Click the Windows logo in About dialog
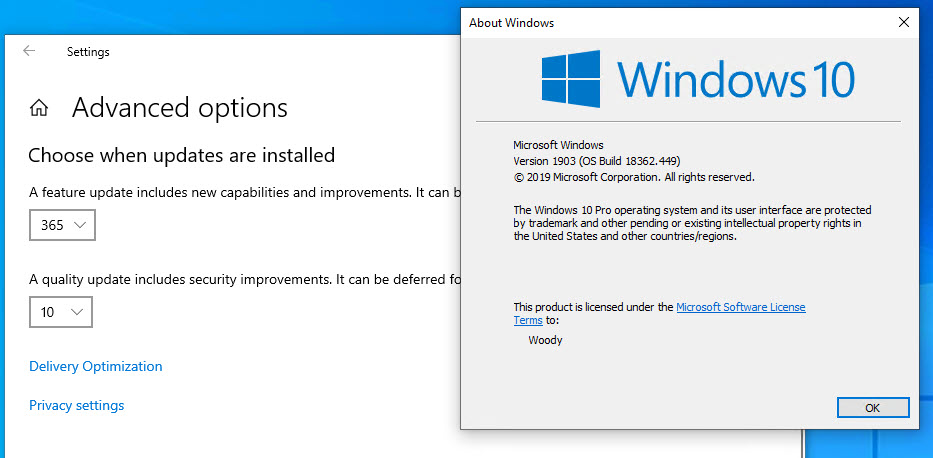933x458 pixels. (571, 80)
